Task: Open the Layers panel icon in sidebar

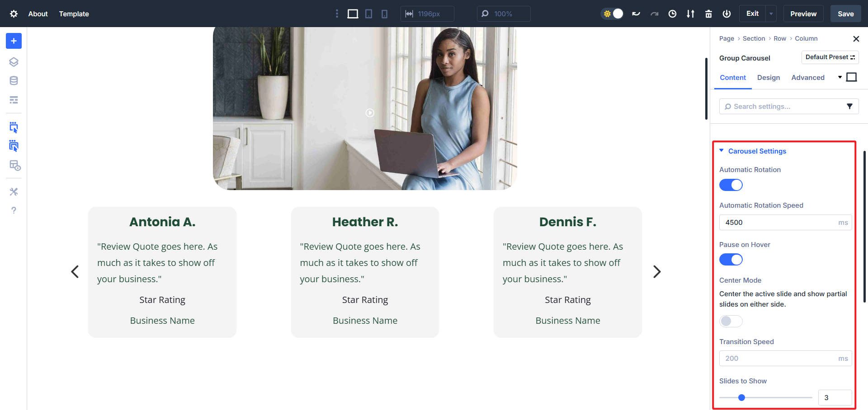Action: pos(14,62)
